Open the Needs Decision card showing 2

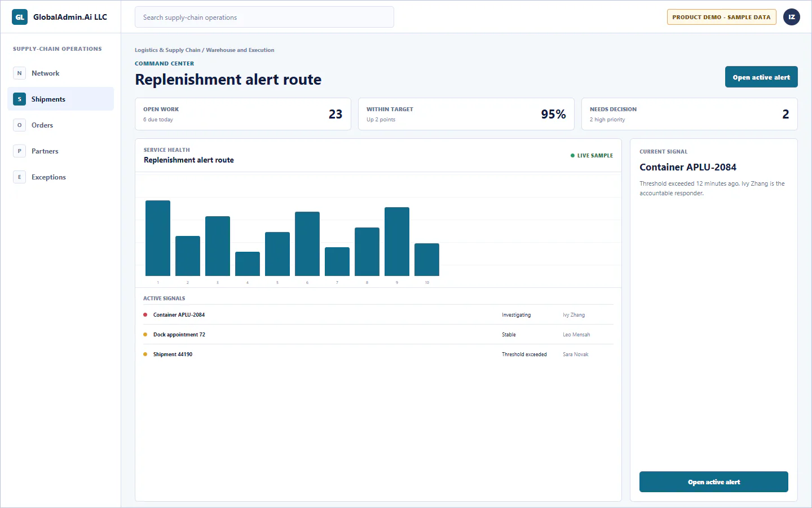[690, 114]
